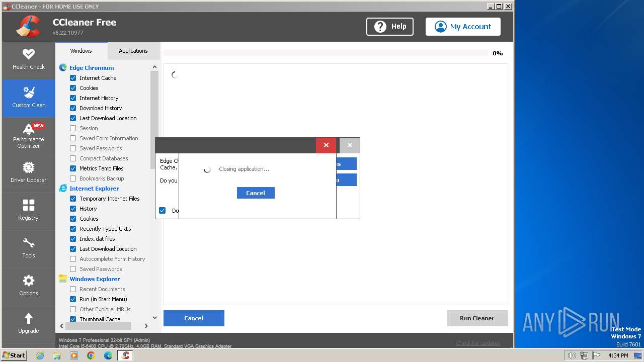Click the CCleaner logo

point(28,27)
